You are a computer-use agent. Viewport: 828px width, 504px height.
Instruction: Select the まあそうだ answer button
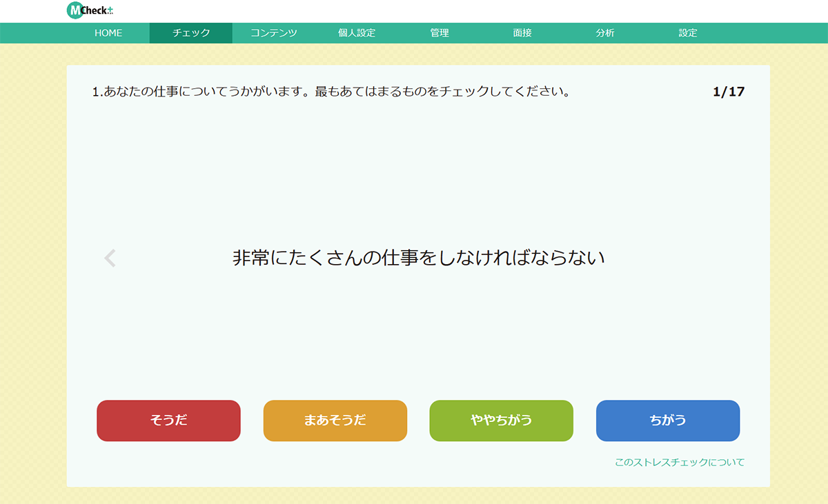335,421
